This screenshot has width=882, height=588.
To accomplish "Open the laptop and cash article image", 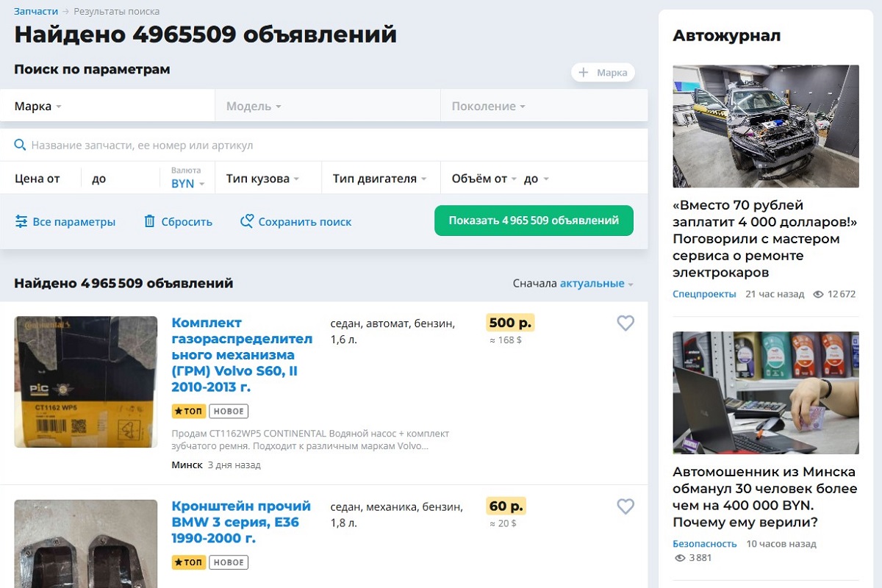I will [766, 392].
